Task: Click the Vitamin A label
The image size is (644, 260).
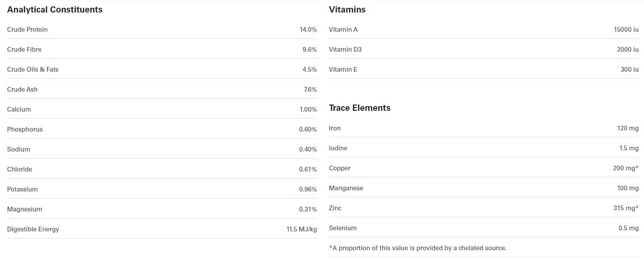Action: point(343,30)
